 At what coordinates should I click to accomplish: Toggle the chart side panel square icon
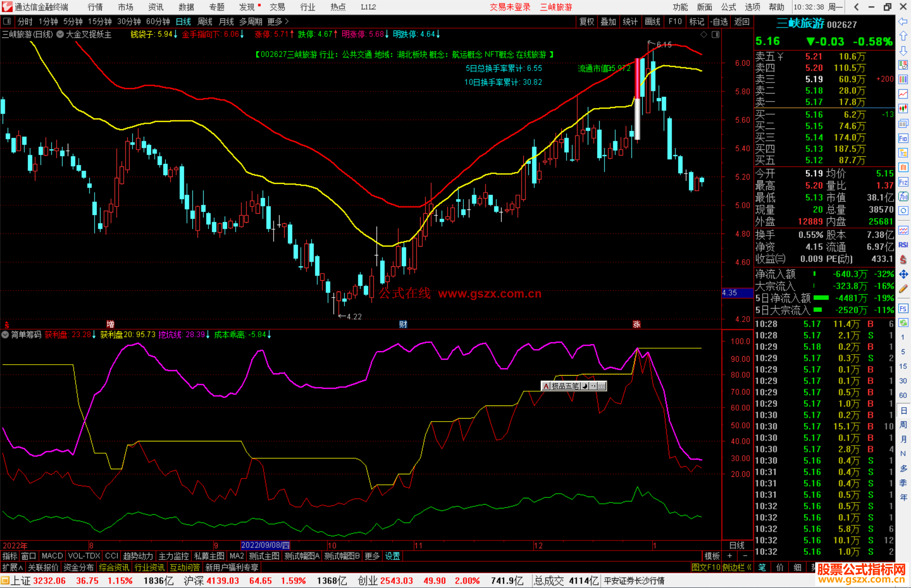[x=715, y=35]
